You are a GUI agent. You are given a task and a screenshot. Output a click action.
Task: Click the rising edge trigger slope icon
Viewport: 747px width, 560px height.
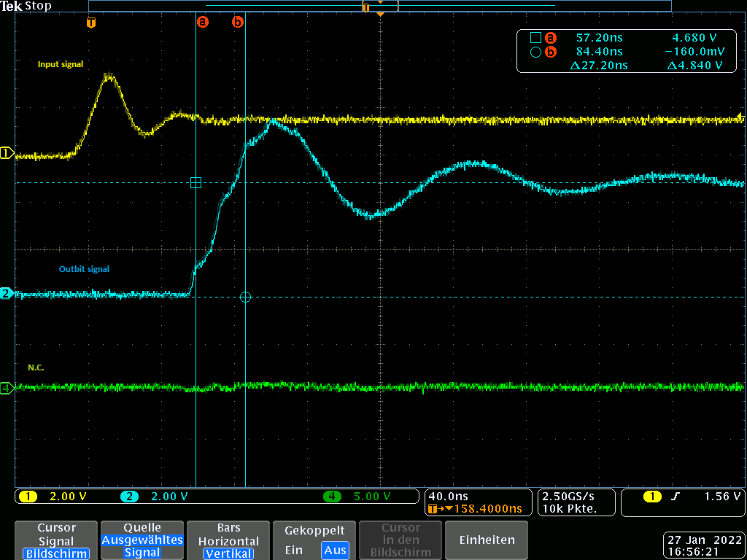(676, 497)
